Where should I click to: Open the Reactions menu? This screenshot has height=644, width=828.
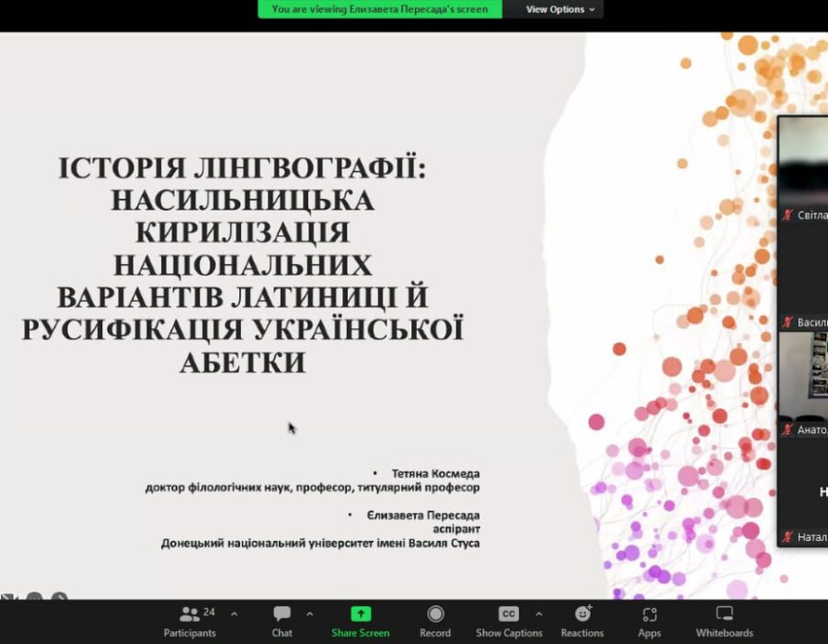(x=582, y=619)
